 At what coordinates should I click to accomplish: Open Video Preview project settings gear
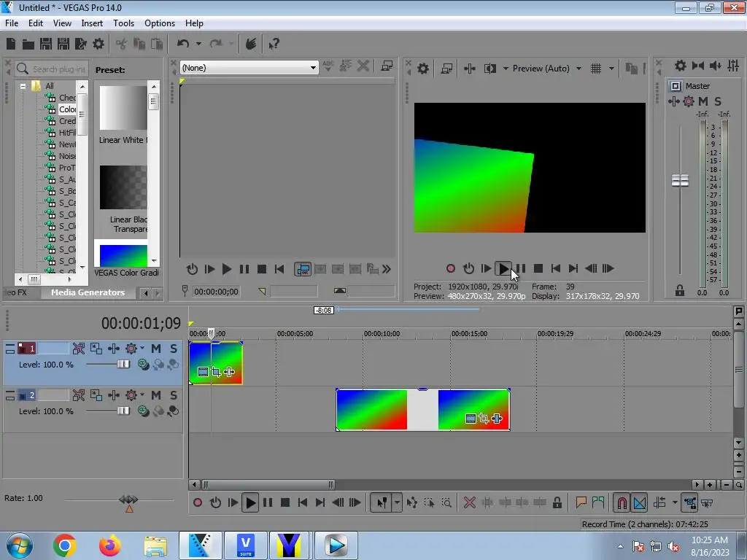pyautogui.click(x=423, y=69)
